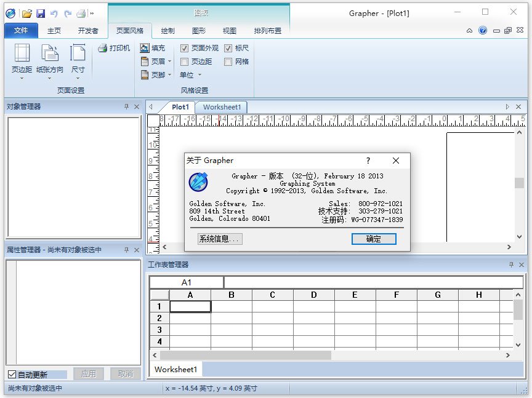Open help with the blue question icon
This screenshot has height=398, width=532.
(483, 31)
